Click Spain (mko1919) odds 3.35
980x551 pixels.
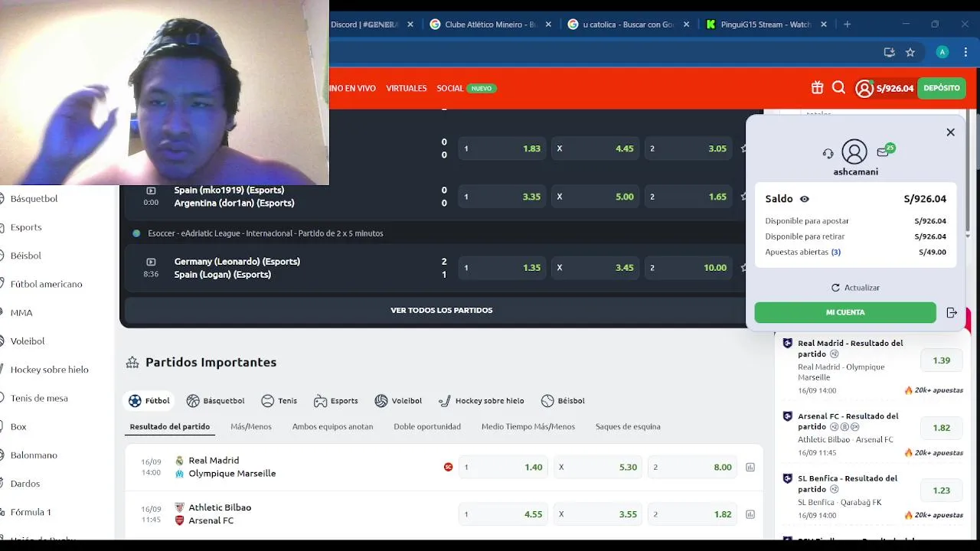coord(503,197)
